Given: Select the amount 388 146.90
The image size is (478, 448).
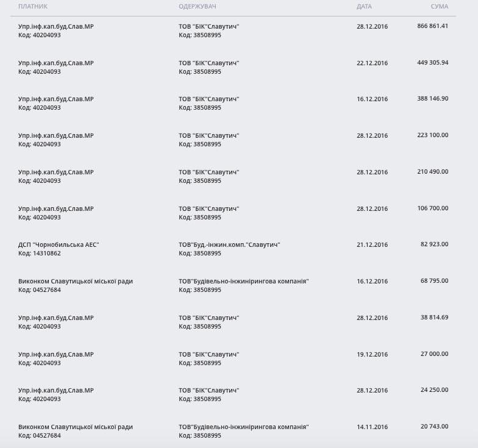Looking at the screenshot, I should point(432,99).
